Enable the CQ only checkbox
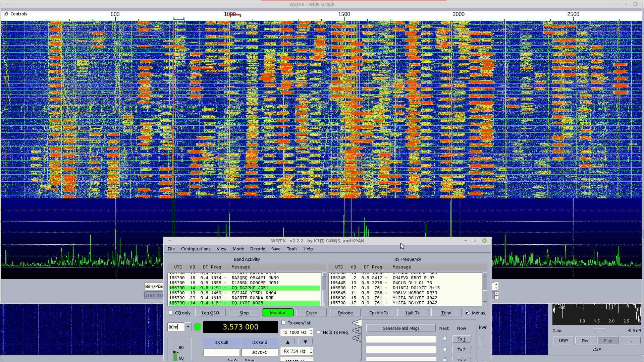The width and height of the screenshot is (644, 362). [171, 313]
